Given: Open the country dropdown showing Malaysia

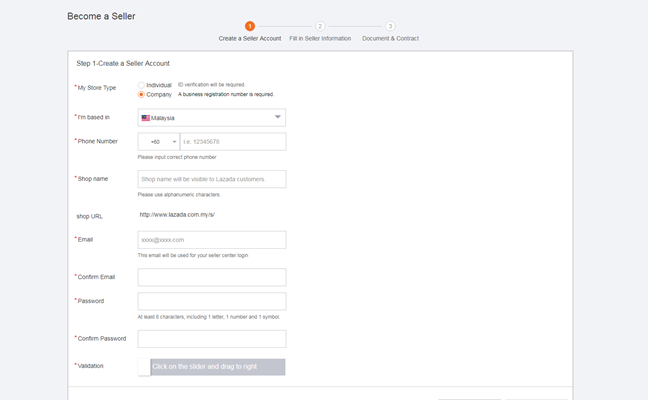Looking at the screenshot, I should (x=211, y=118).
